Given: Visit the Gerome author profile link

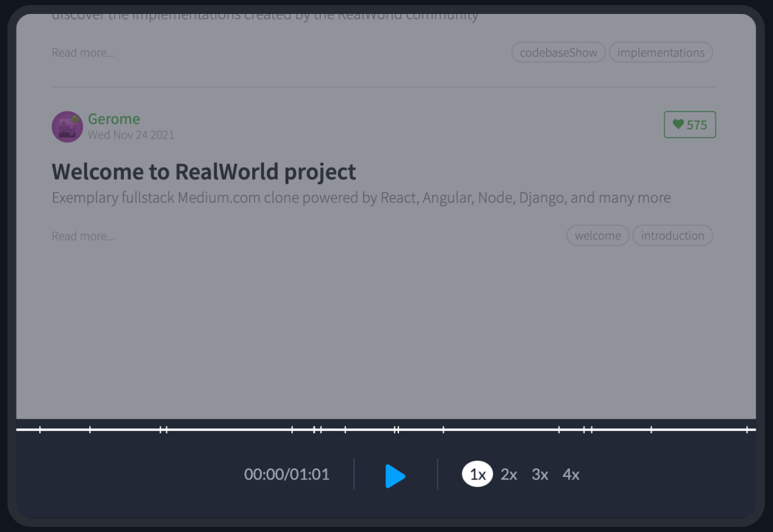Looking at the screenshot, I should point(114,119).
